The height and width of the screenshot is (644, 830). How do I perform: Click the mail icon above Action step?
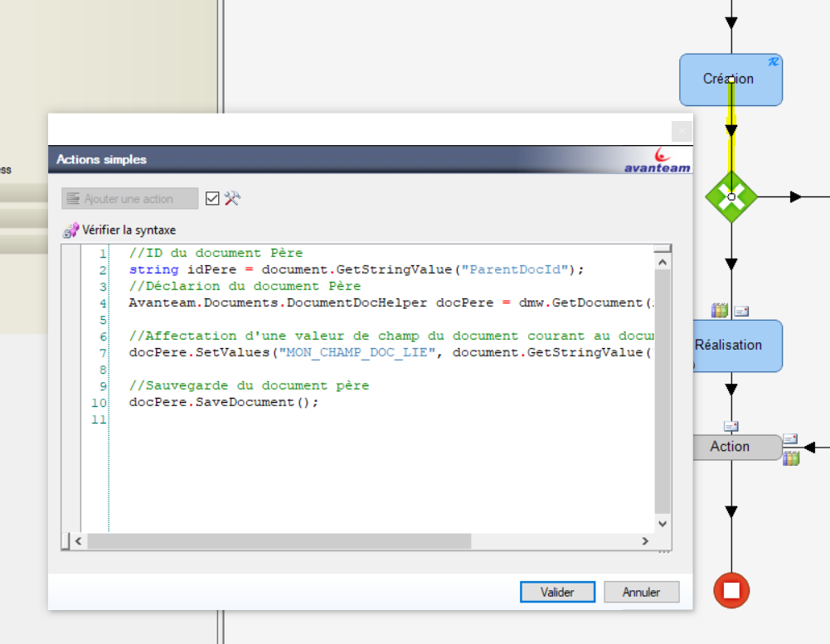point(730,426)
